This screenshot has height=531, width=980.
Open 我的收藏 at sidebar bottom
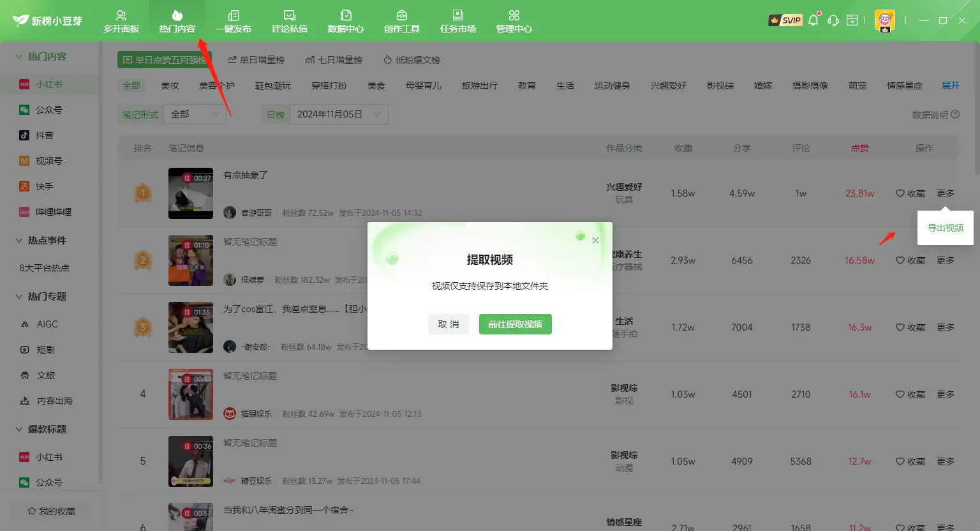[51, 511]
